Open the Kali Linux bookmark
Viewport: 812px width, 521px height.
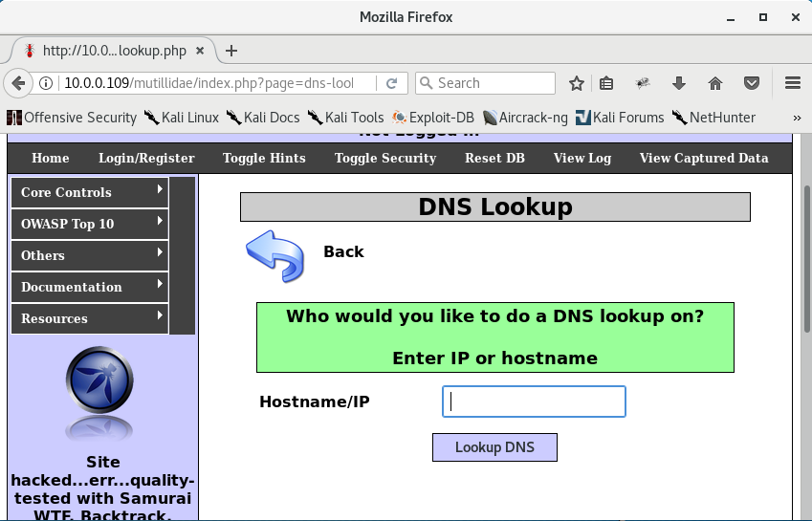point(182,118)
